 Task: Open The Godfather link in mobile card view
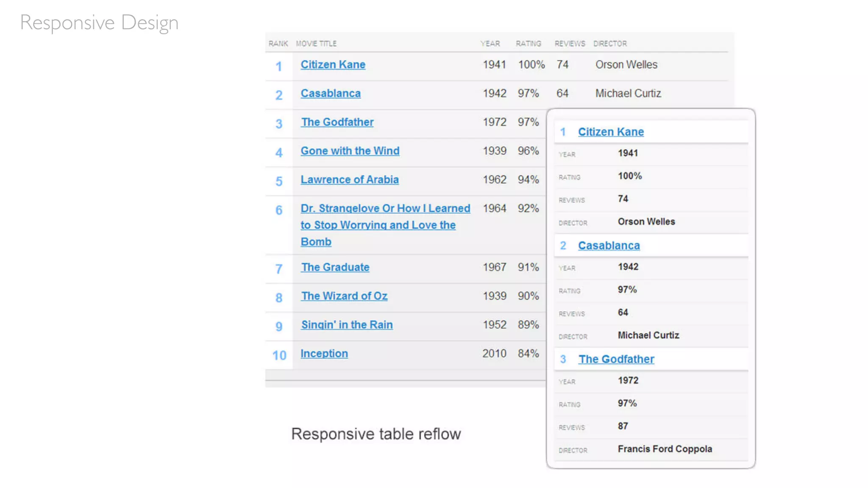point(616,359)
